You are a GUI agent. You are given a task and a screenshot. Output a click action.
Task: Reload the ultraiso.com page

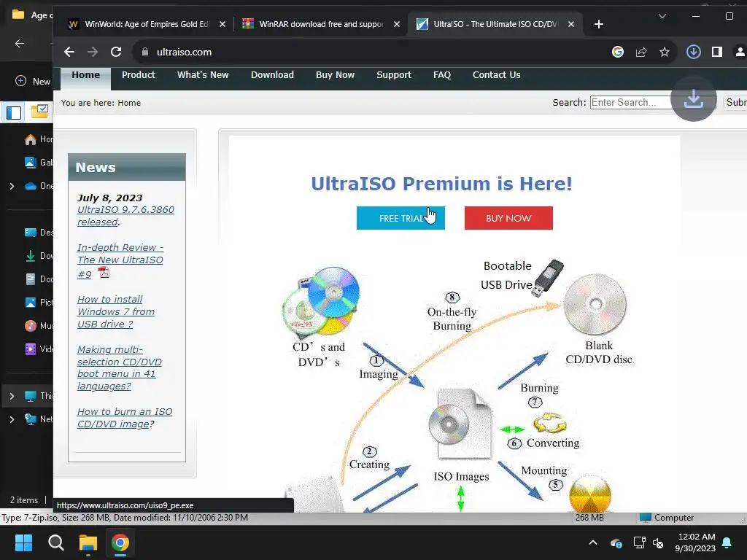point(116,52)
